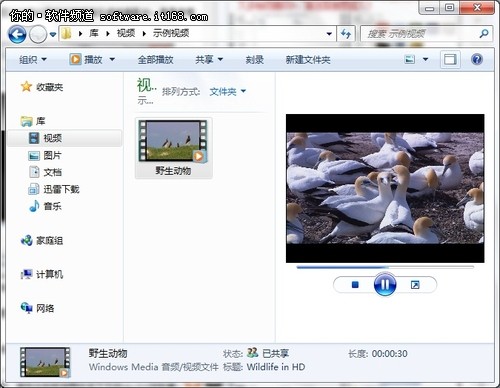The image size is (500, 388).
Task: Expand the address bar history dropdown
Action: pyautogui.click(x=329, y=34)
